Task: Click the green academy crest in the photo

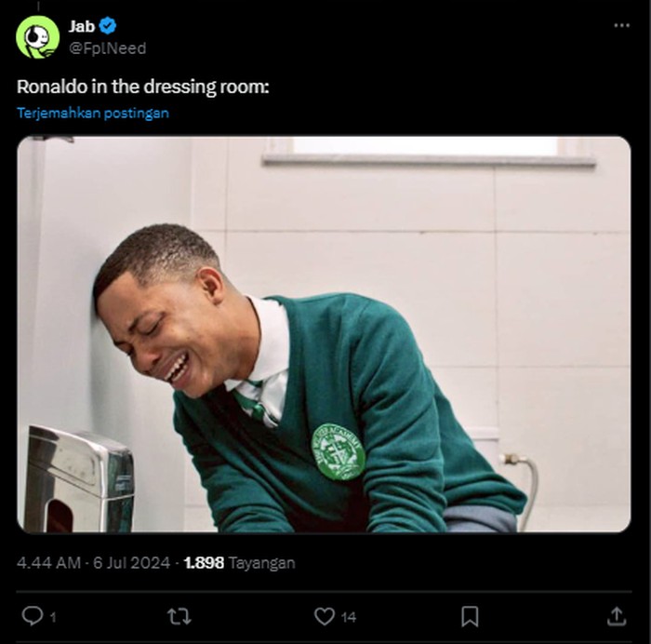Action: (x=338, y=451)
